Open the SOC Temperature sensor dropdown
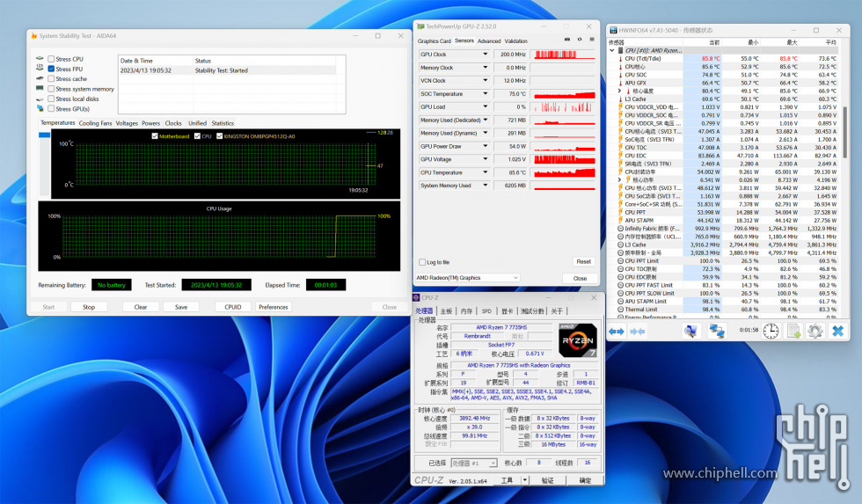Image resolution: width=862 pixels, height=504 pixels. (485, 94)
